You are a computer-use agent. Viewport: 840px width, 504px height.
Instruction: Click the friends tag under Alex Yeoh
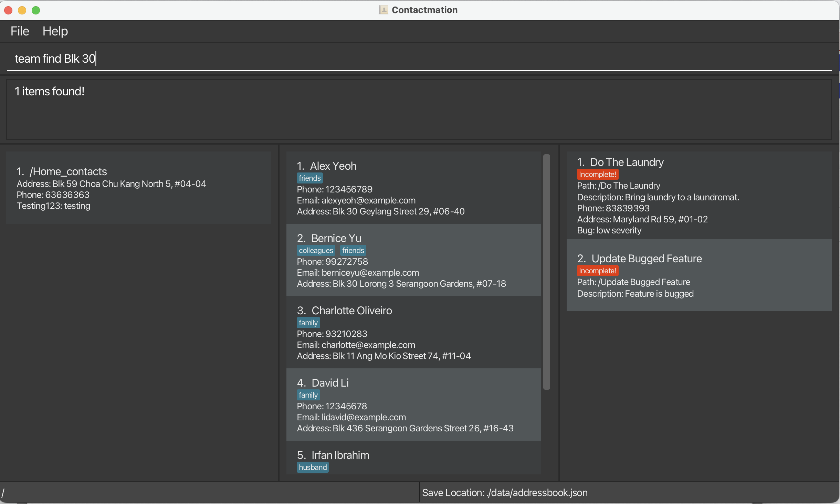[x=309, y=178]
